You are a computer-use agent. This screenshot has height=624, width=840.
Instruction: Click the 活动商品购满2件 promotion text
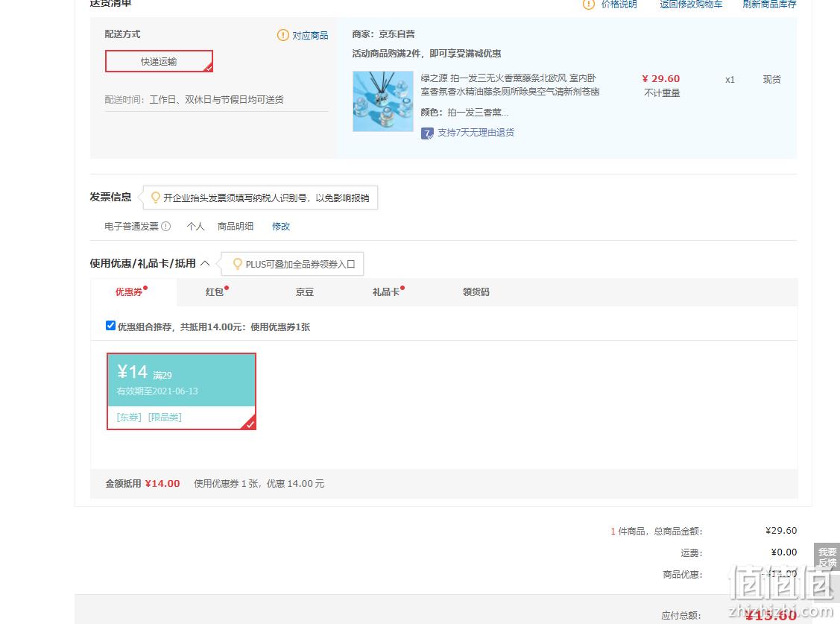click(426, 53)
